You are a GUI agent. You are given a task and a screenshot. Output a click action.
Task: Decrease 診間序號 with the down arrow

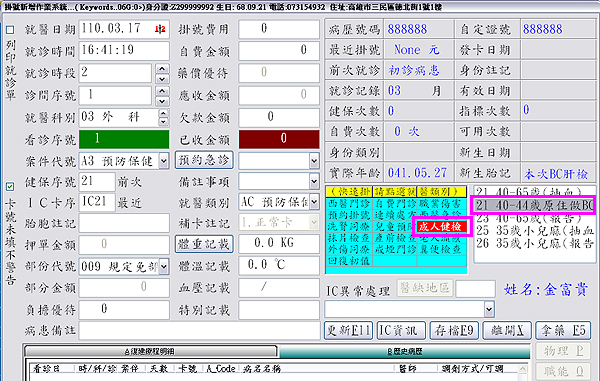(162, 101)
